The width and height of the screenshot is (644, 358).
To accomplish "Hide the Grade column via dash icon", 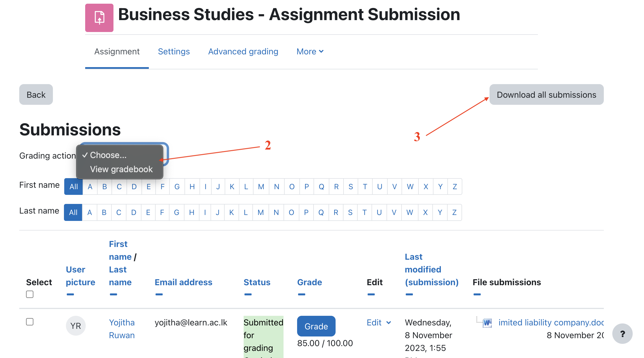I will pyautogui.click(x=302, y=295).
